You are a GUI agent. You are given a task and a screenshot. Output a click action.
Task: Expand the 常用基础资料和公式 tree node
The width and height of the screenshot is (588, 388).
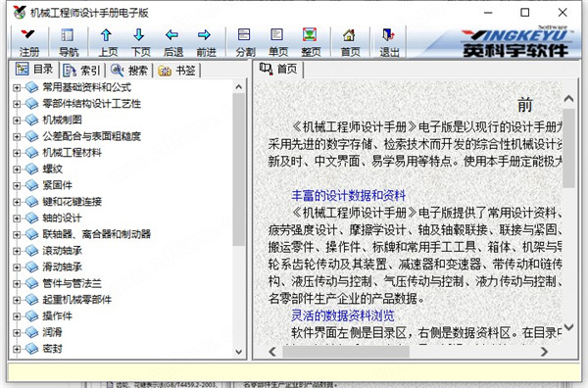tap(17, 88)
